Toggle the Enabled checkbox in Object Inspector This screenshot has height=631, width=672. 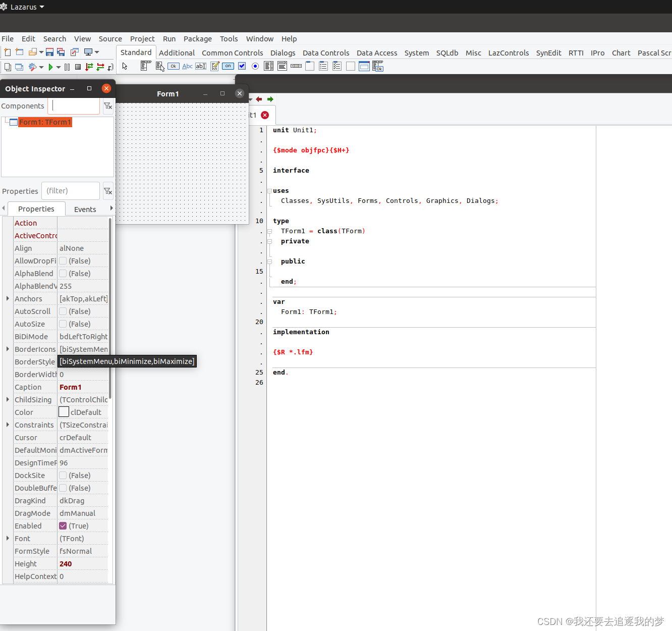(x=63, y=525)
